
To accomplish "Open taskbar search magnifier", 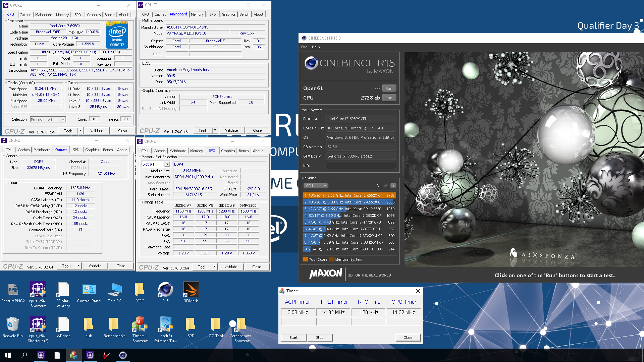I will tap(24, 355).
